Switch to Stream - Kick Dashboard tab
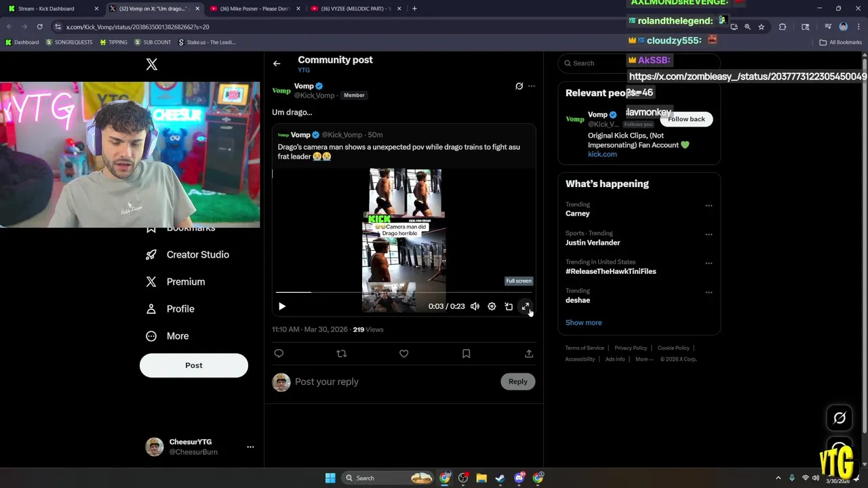The width and height of the screenshot is (868, 488). coord(53,9)
